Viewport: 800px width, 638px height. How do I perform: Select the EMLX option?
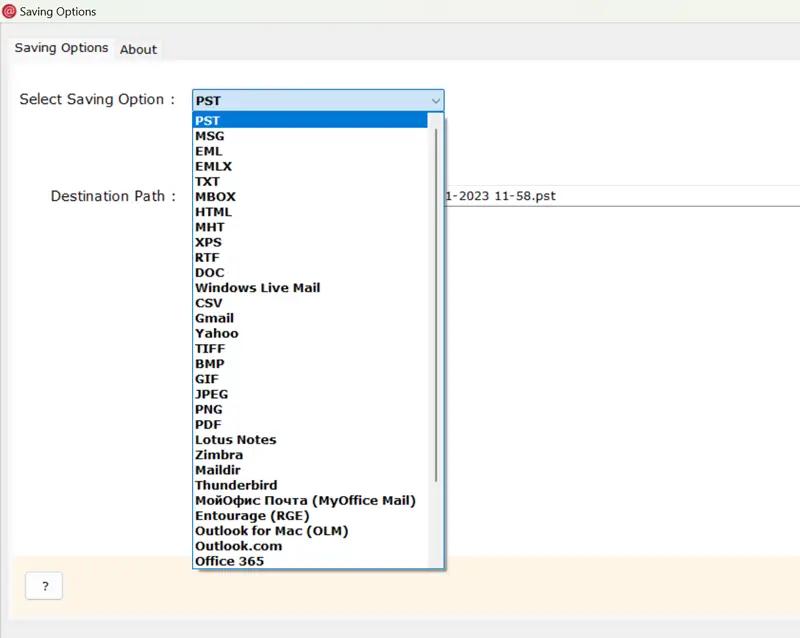pos(310,166)
